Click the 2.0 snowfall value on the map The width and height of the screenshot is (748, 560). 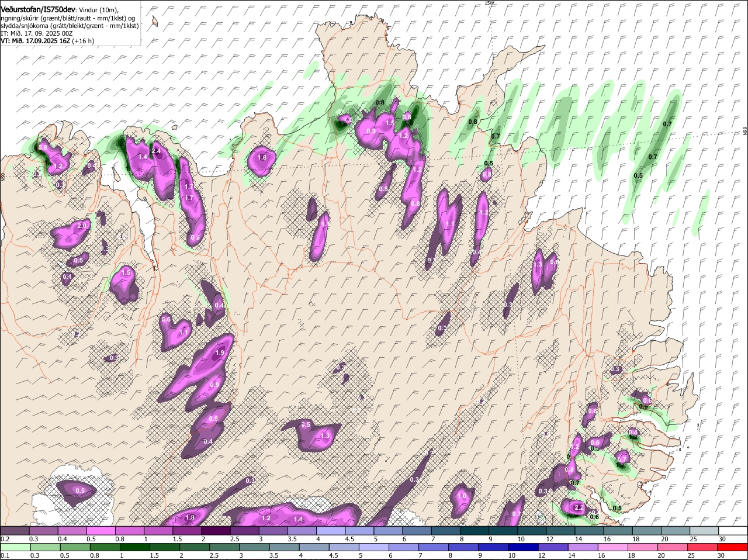(82, 226)
